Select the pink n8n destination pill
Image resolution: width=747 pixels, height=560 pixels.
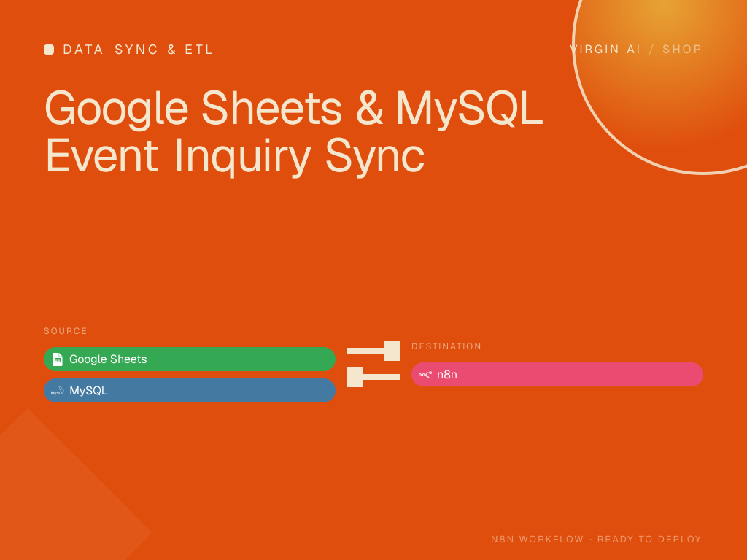557,374
